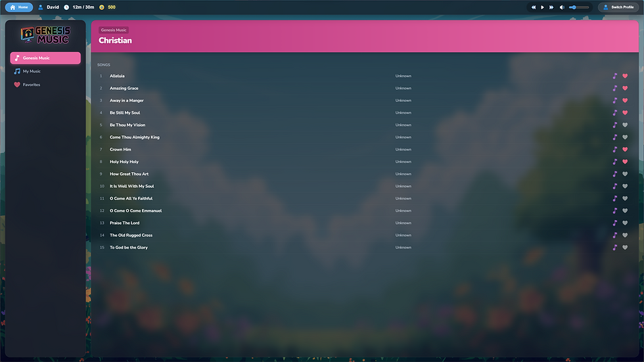Open My Music in the sidebar
This screenshot has width=644, height=362.
(45, 71)
